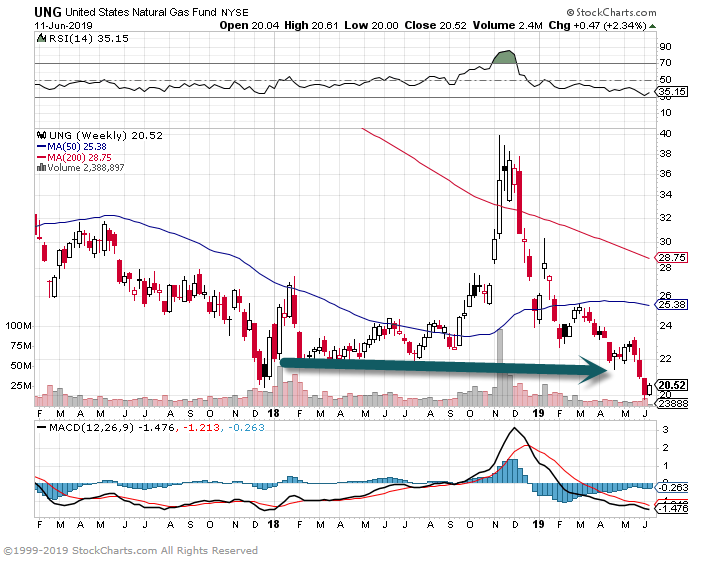Viewport: 713px width, 569px height.
Task: Click the 70 level on the RSI axis
Action: pos(665,63)
